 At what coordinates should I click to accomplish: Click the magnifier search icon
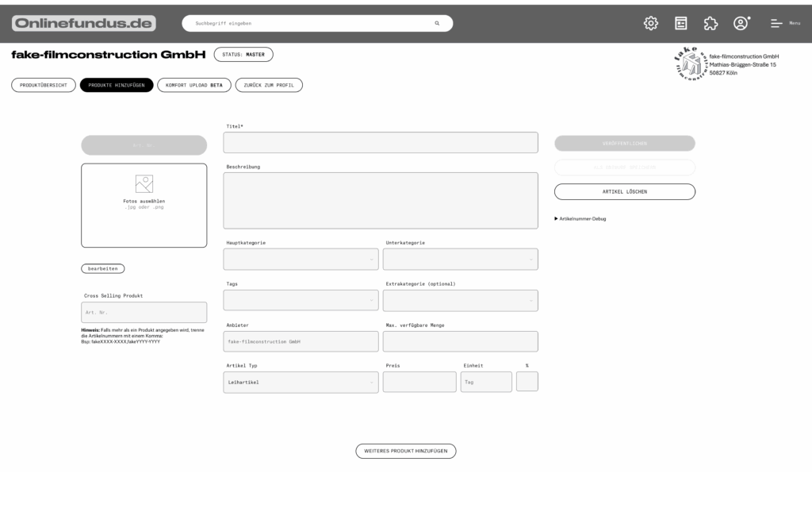point(437,24)
